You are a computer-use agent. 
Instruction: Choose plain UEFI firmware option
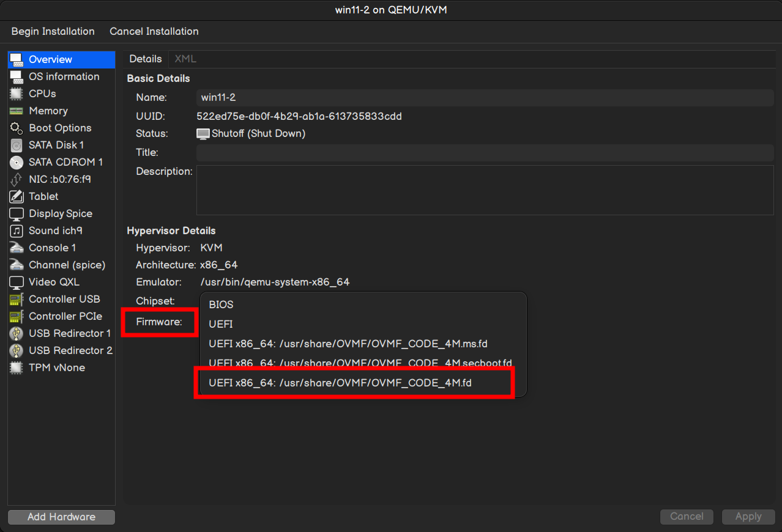[363, 324]
